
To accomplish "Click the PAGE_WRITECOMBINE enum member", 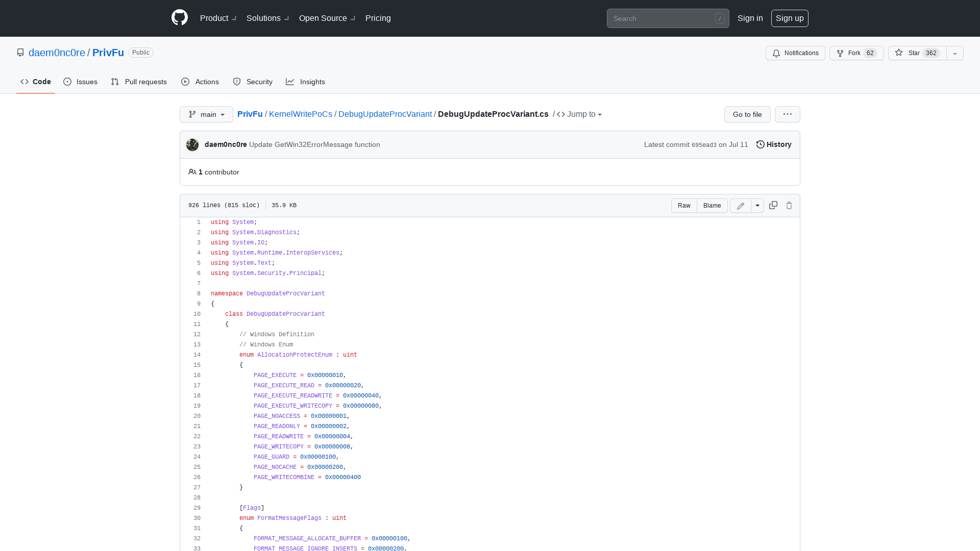I will (x=284, y=478).
